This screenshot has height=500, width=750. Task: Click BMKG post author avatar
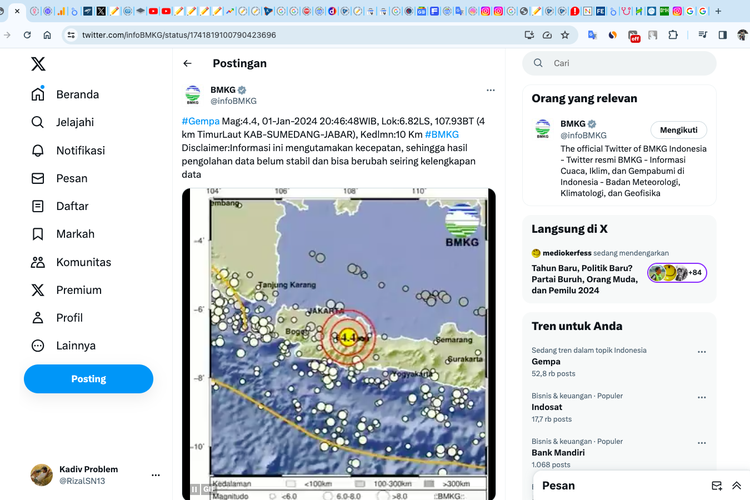pos(193,95)
